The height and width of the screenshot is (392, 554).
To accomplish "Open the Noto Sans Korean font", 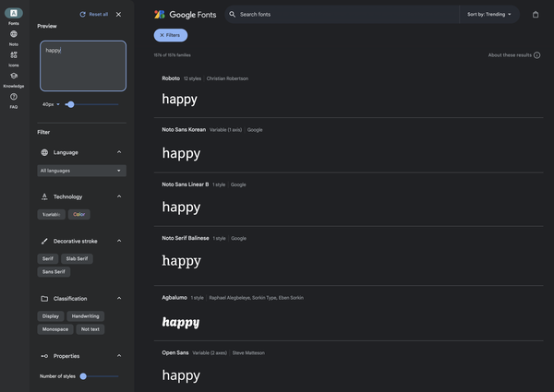I will [184, 129].
